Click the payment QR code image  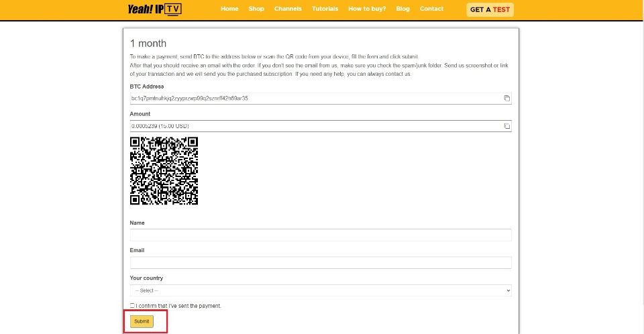coord(164,171)
